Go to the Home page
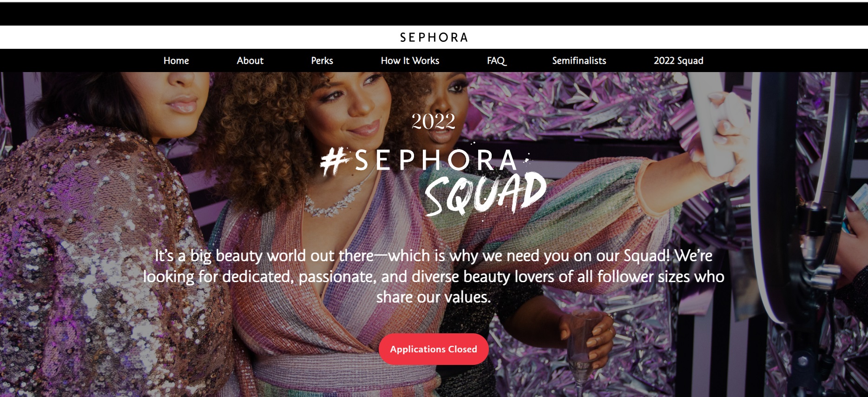Screen dimensions: 868x397 [x=176, y=60]
